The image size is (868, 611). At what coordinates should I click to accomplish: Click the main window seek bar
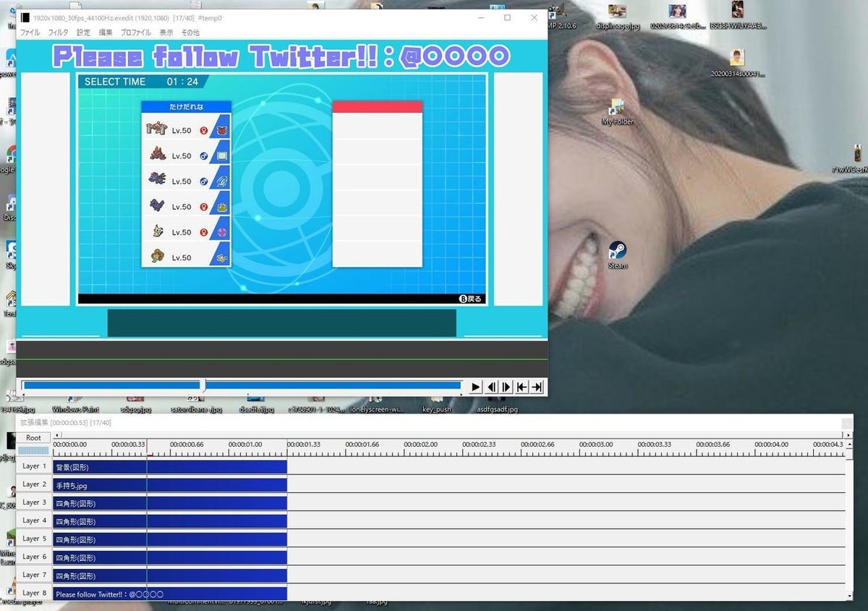tap(242, 386)
